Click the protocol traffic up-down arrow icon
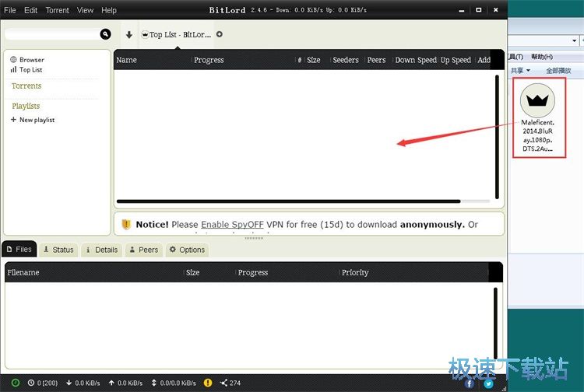Screen dimensions: 584x392 [x=154, y=383]
